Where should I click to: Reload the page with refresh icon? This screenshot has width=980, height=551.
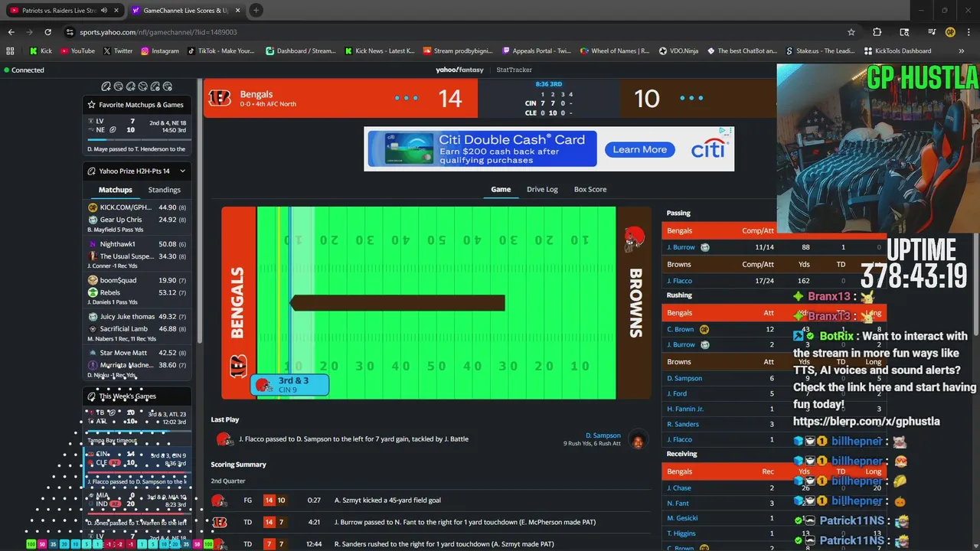coord(47,32)
